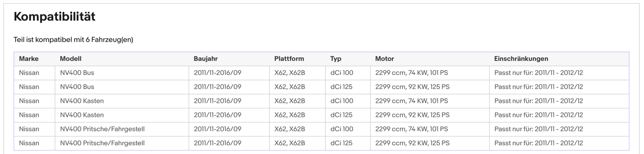Click the Kompatibilität heading
This screenshot has height=154, width=644.
54,16
